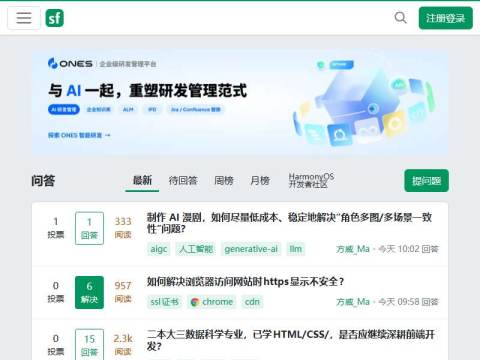Select the 人工智能 tag

pos(196,249)
